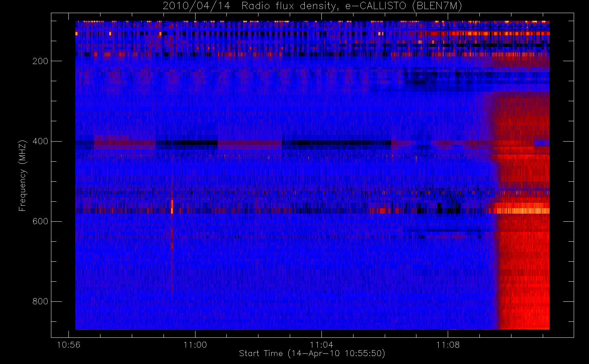Click the 'Frequency (MHz)' axis label
This screenshot has height=364, width=589.
[23, 175]
